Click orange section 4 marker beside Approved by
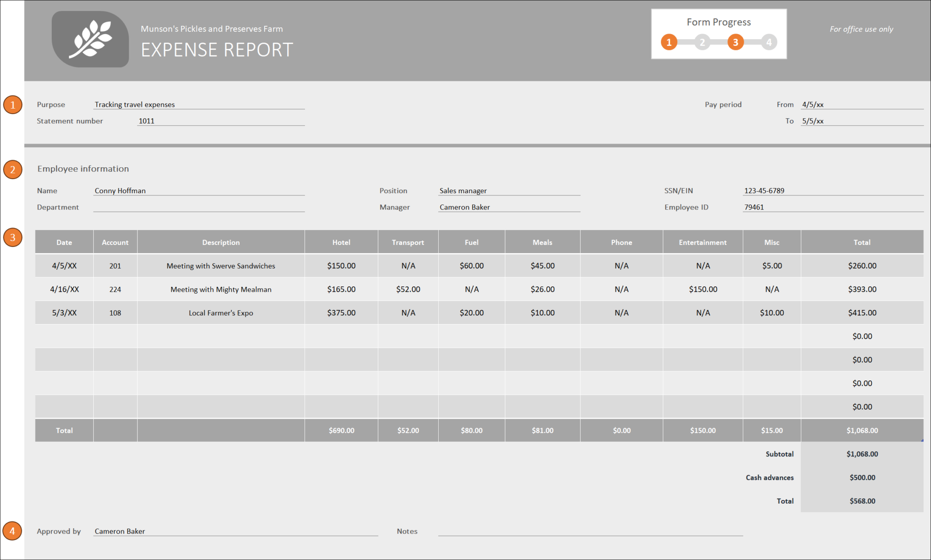The height and width of the screenshot is (560, 931). 12,531
